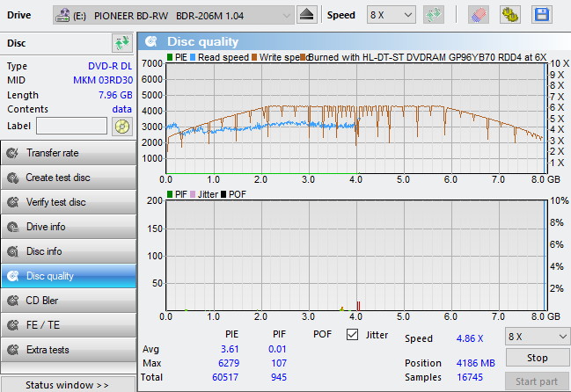This screenshot has height=392, width=571.
Task: Click the erase disc eraser icon
Action: point(479,15)
